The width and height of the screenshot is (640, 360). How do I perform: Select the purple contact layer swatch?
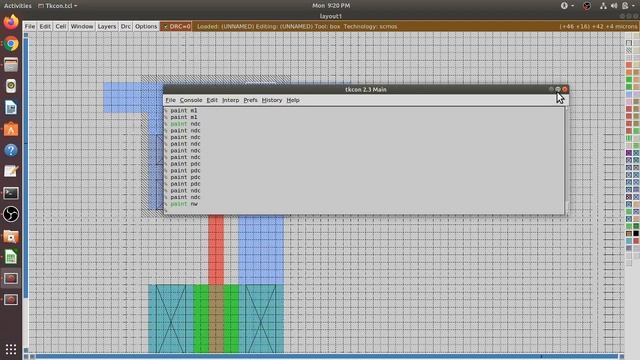[x=629, y=153]
